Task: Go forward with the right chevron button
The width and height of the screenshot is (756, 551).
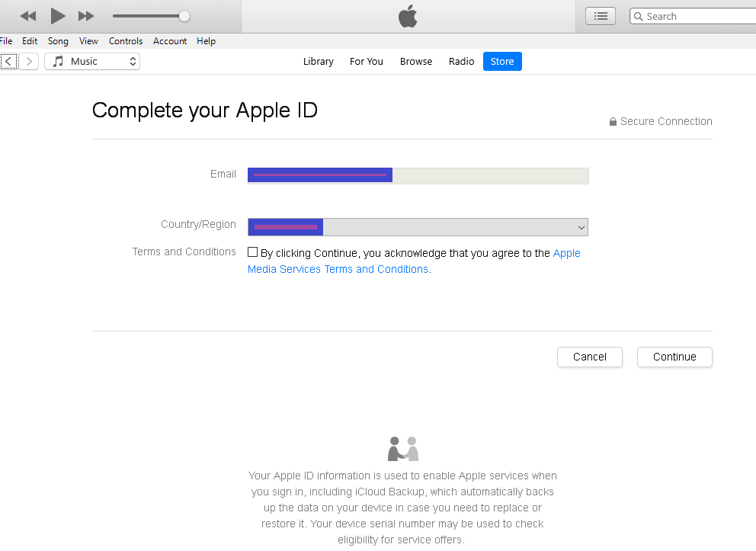Action: pos(29,61)
